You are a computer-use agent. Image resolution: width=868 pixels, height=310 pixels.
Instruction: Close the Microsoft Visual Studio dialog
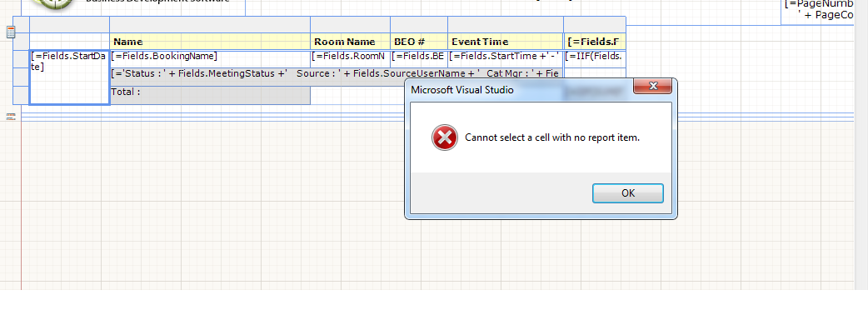(x=652, y=86)
